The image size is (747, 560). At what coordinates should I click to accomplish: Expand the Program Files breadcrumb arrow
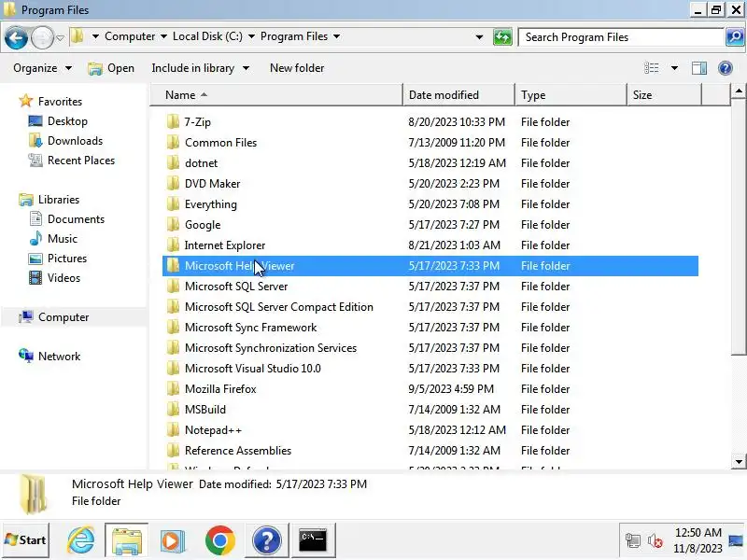tap(336, 36)
